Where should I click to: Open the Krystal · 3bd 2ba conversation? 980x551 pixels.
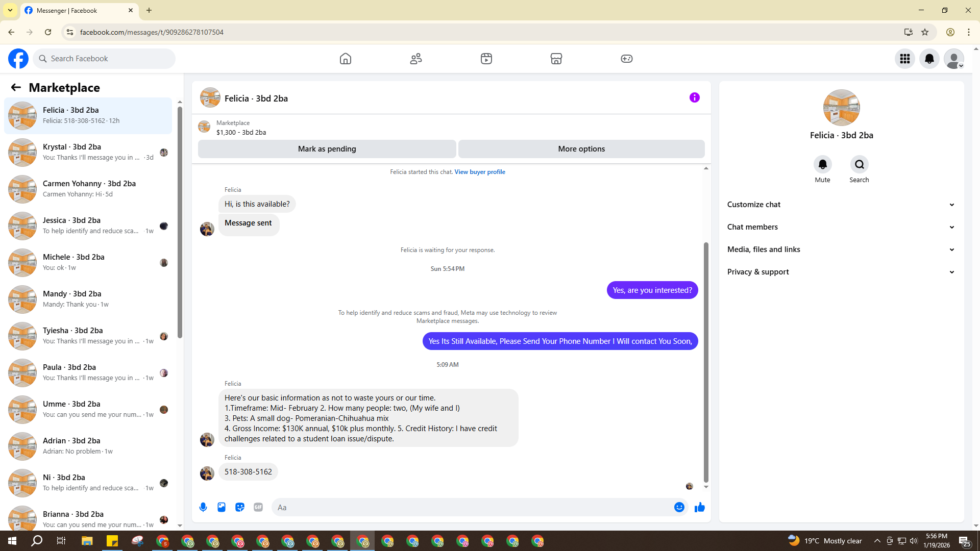click(88, 152)
